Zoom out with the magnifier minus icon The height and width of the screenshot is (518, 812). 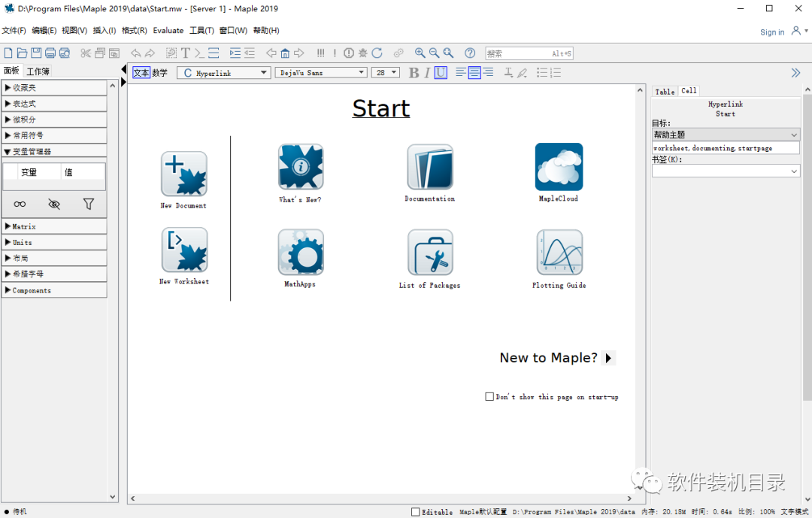(434, 53)
